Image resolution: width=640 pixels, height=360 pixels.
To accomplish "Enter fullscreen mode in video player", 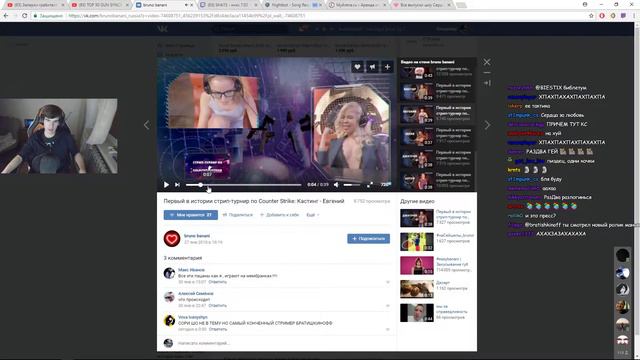I will (x=370, y=185).
